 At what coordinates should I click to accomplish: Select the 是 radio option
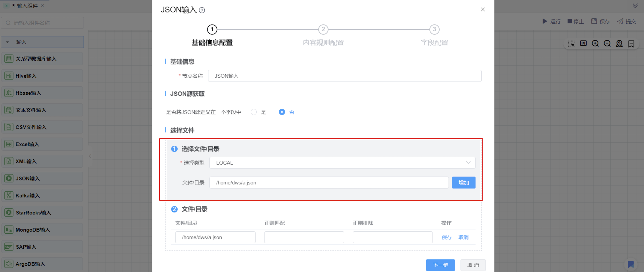[254, 112]
